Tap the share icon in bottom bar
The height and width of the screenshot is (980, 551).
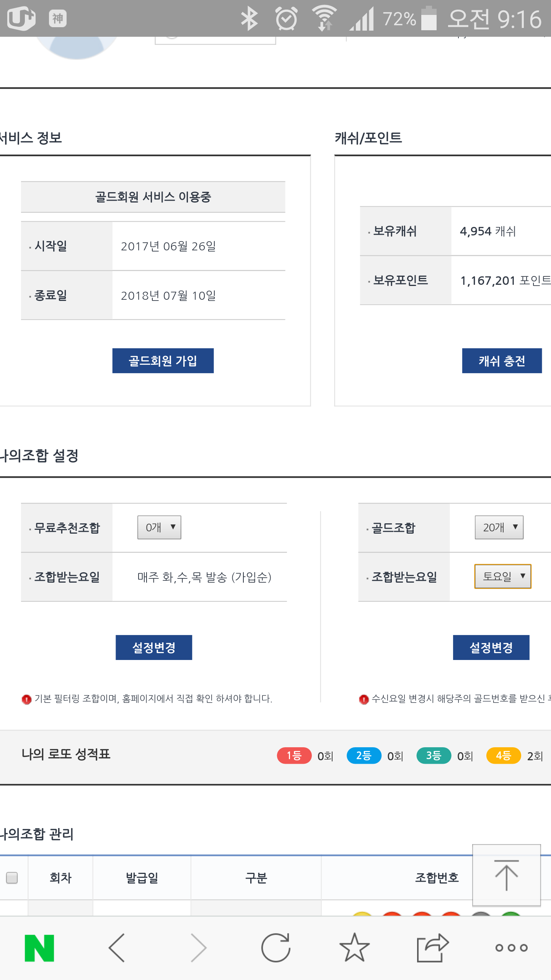click(x=432, y=948)
